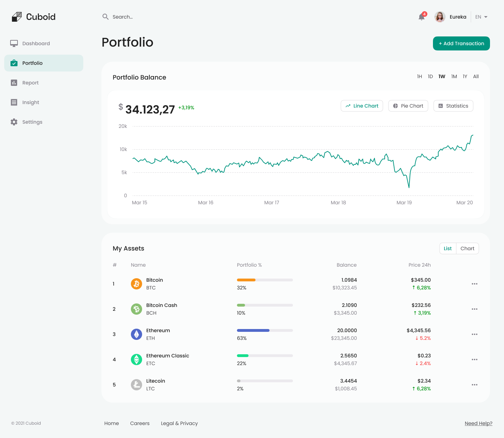The width and height of the screenshot is (504, 438).
Task: Select the All timeframe tab
Action: click(x=476, y=76)
